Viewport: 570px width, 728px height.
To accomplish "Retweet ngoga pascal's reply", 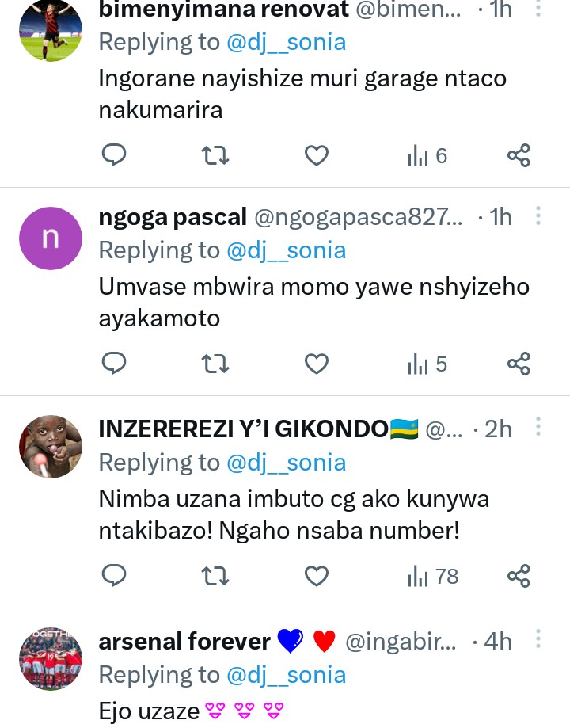I will tap(215, 364).
